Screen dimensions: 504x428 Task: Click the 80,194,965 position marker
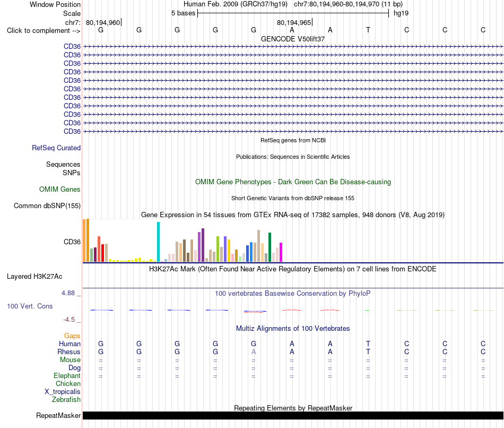point(294,22)
